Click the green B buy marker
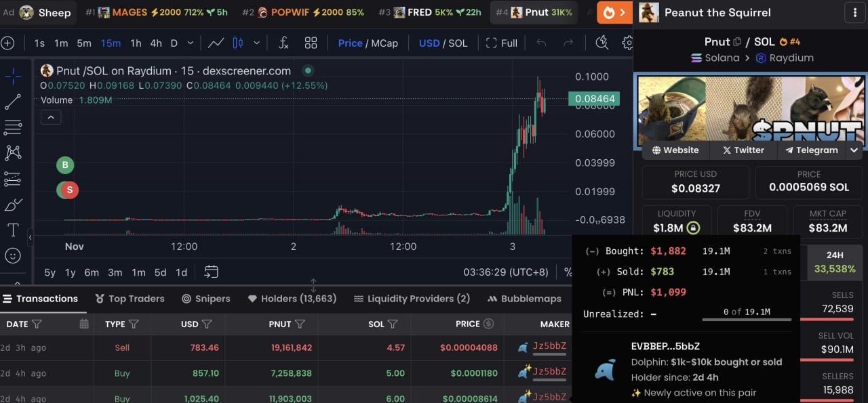868x403 pixels. click(65, 165)
